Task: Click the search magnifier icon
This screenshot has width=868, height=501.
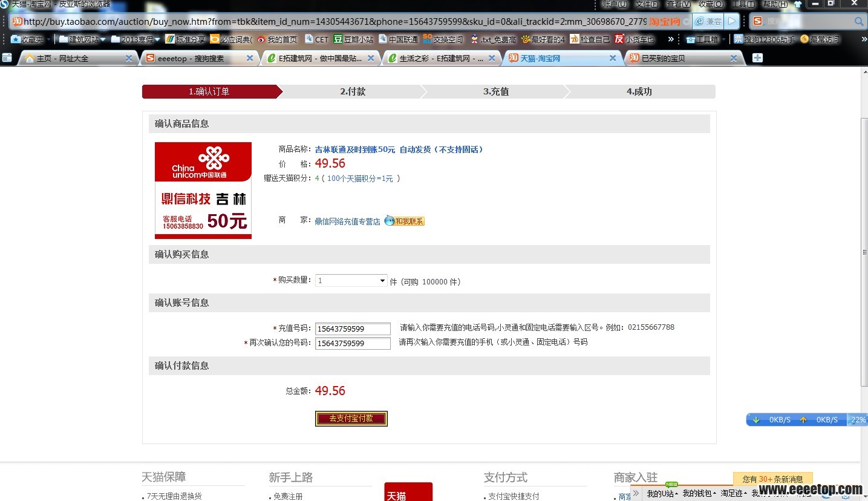Action: pos(859,21)
